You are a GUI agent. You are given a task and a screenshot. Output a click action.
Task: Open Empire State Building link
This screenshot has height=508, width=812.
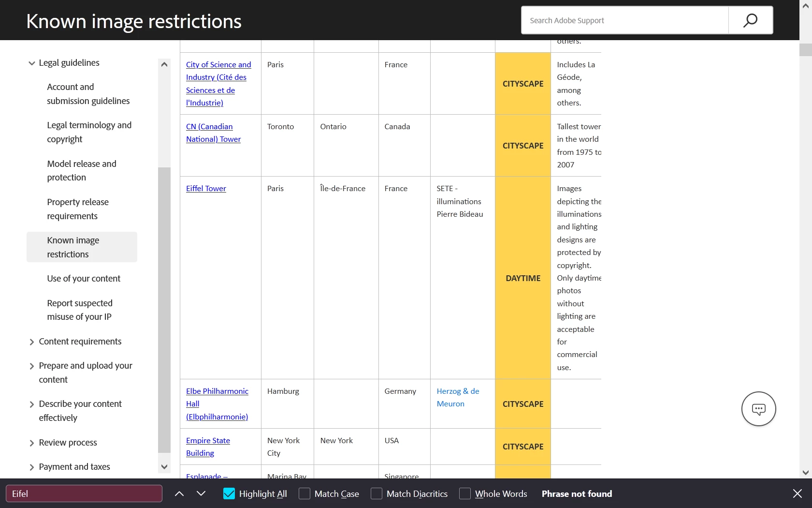coord(208,447)
